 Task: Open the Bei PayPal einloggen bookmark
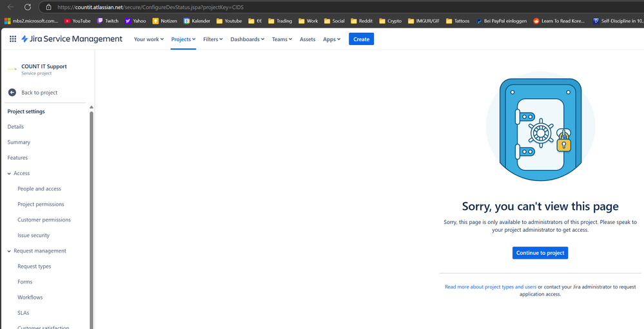(x=502, y=21)
